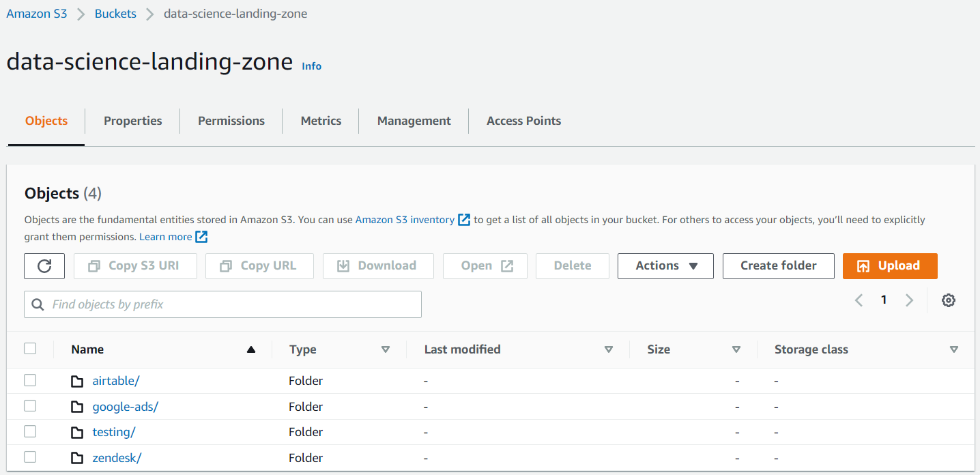Go to next page arrow
Viewport: 980px width, 475px height.
[909, 300]
